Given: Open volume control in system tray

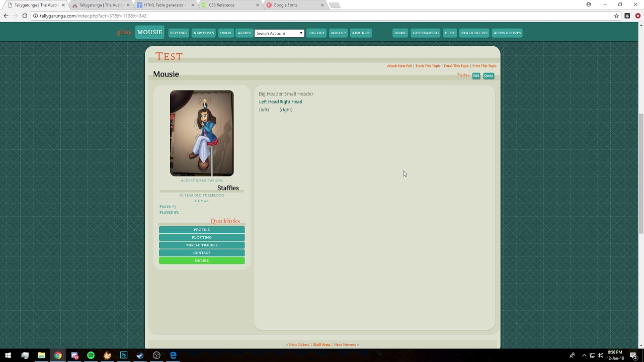Looking at the screenshot, I should pyautogui.click(x=600, y=355).
